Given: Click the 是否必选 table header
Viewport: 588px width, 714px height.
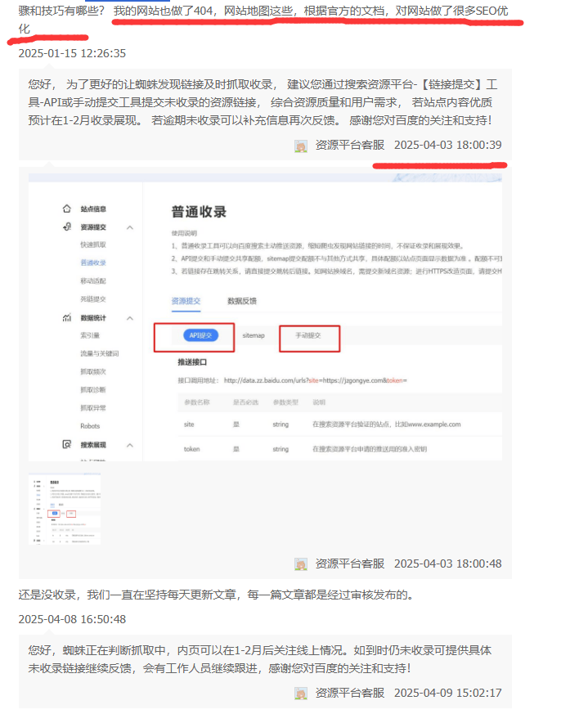Looking at the screenshot, I should pos(246,402).
